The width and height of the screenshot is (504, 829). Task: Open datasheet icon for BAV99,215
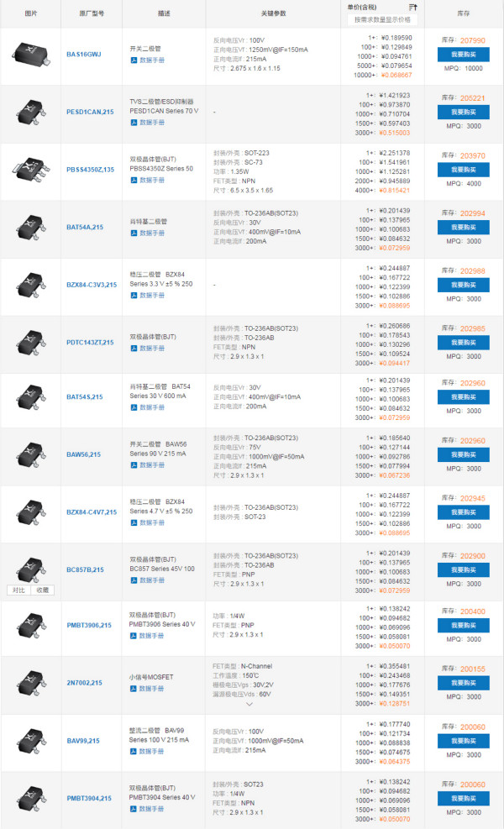click(x=134, y=751)
